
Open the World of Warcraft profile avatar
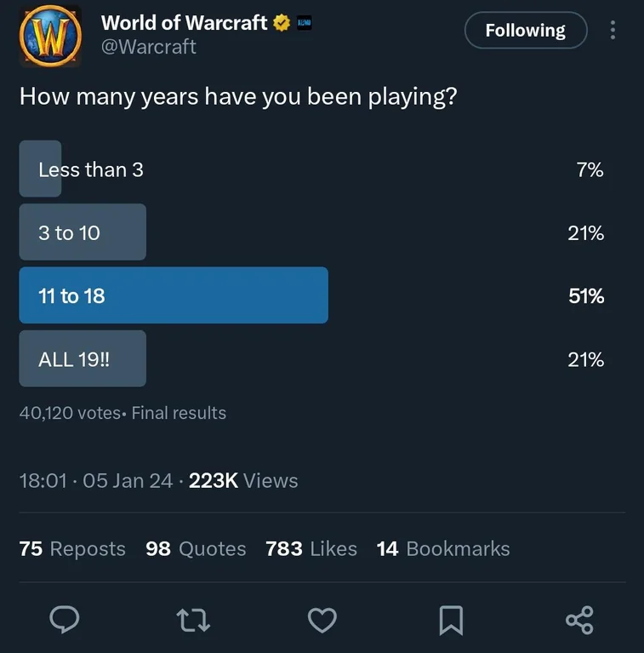tap(50, 37)
